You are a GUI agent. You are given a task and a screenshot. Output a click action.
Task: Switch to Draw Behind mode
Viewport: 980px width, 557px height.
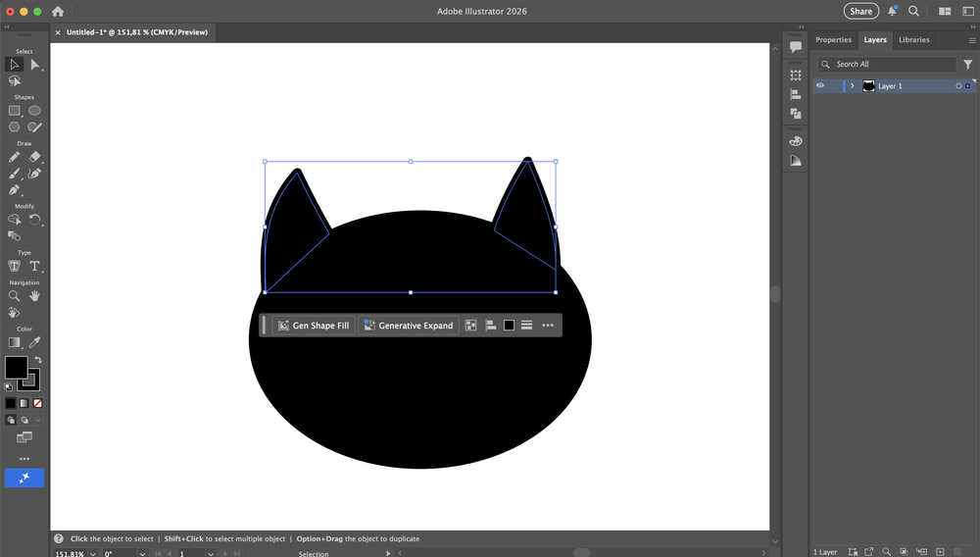(24, 420)
